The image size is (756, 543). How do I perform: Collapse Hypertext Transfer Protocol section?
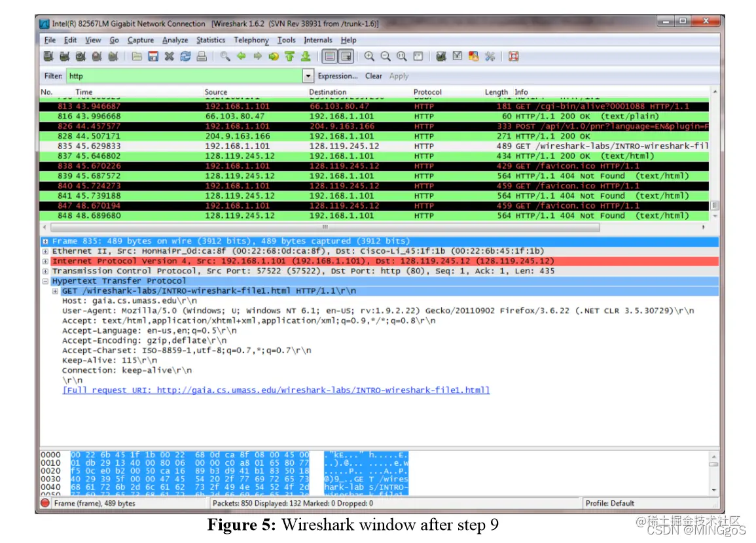(45, 281)
